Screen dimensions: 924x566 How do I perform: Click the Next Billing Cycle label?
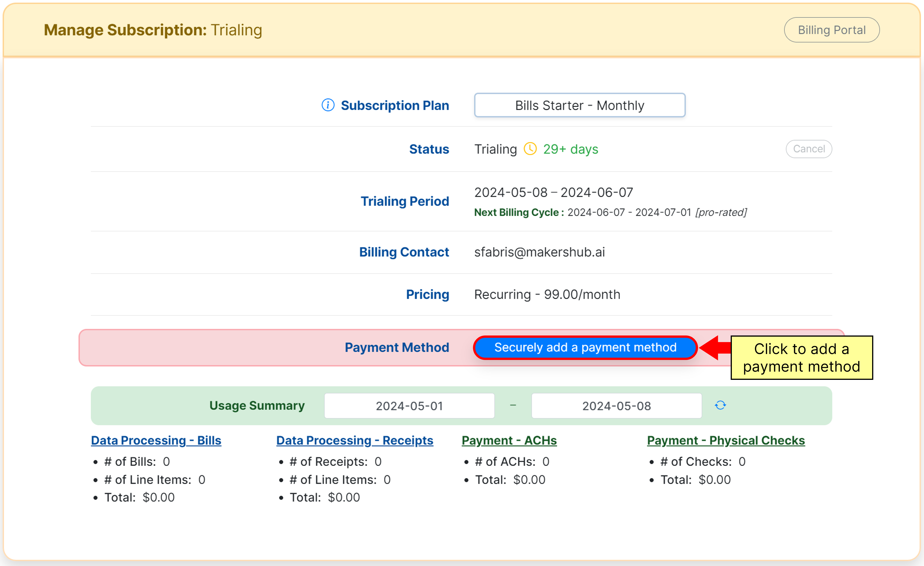[x=519, y=212]
